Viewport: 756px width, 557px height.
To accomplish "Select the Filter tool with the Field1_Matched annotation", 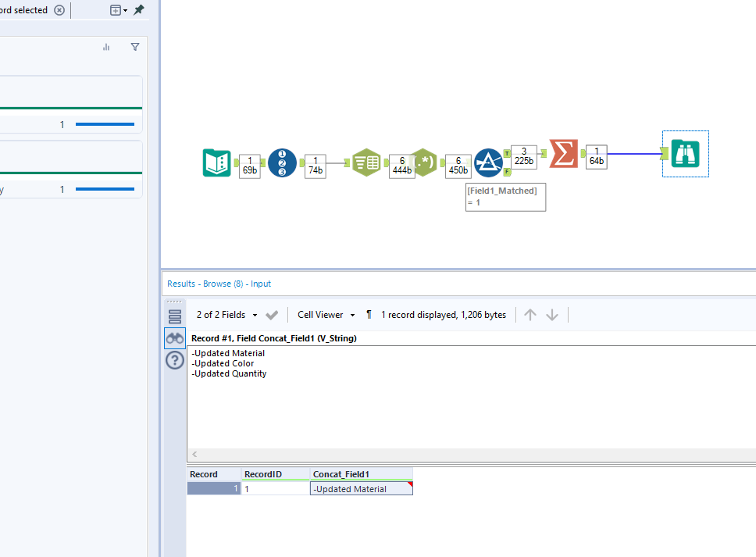I will tap(489, 162).
